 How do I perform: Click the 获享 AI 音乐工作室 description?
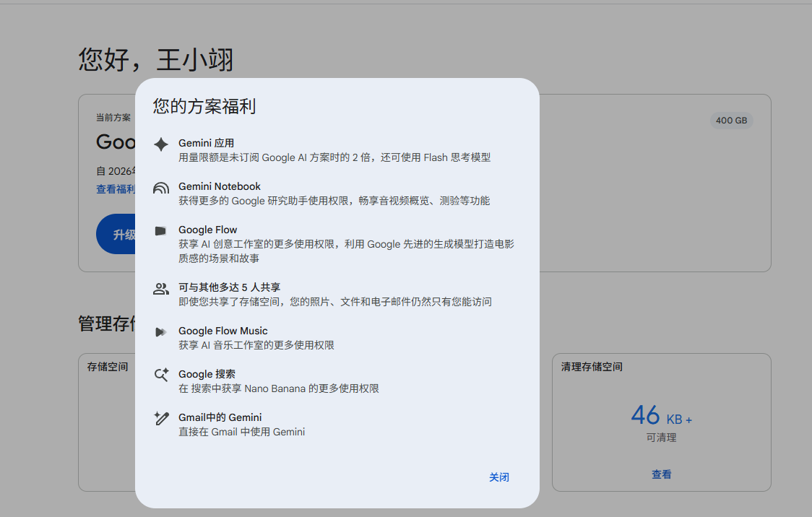256,344
